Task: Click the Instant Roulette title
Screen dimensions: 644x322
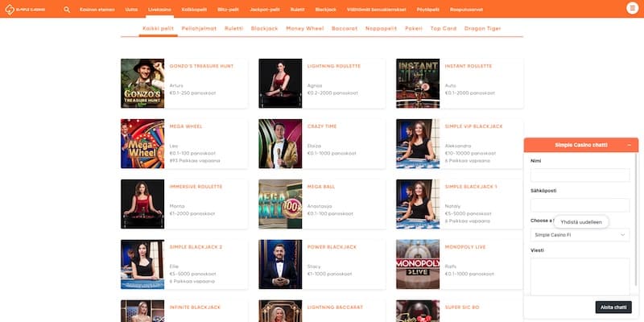Action: (469, 66)
